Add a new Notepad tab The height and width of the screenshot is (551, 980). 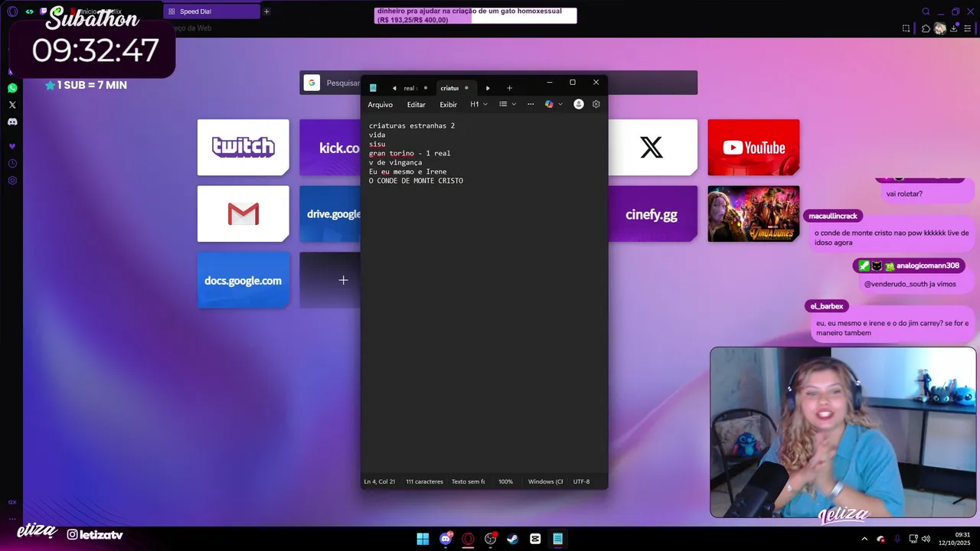pyautogui.click(x=509, y=88)
